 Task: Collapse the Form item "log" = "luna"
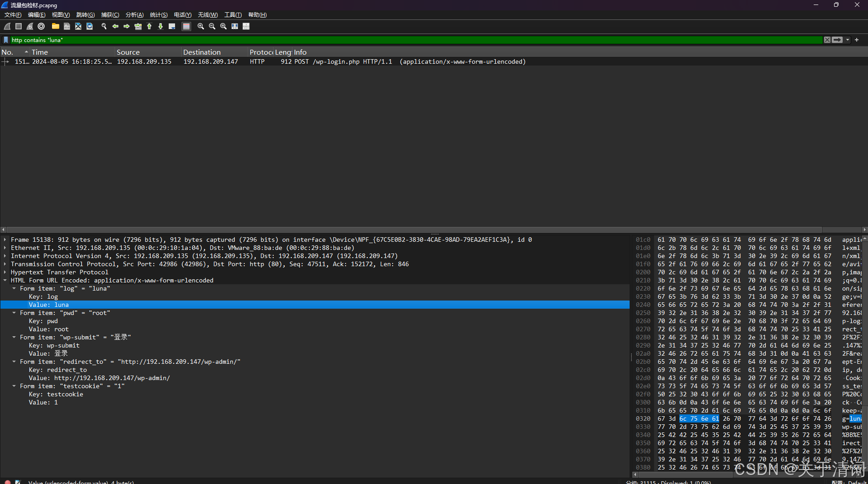14,289
